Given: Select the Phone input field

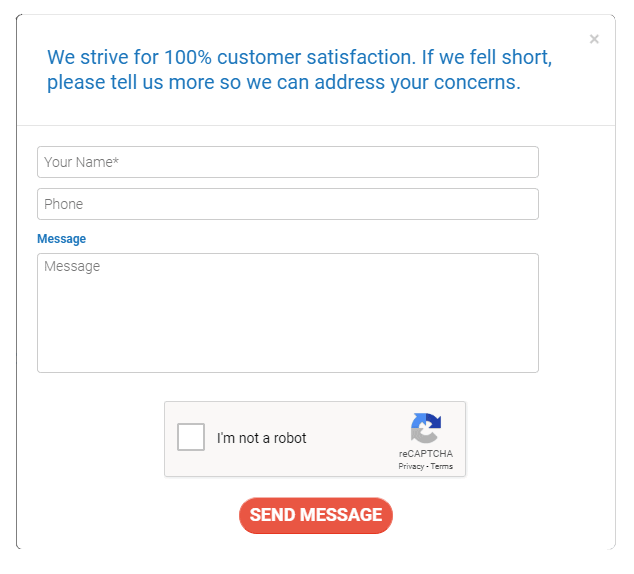Looking at the screenshot, I should point(288,204).
